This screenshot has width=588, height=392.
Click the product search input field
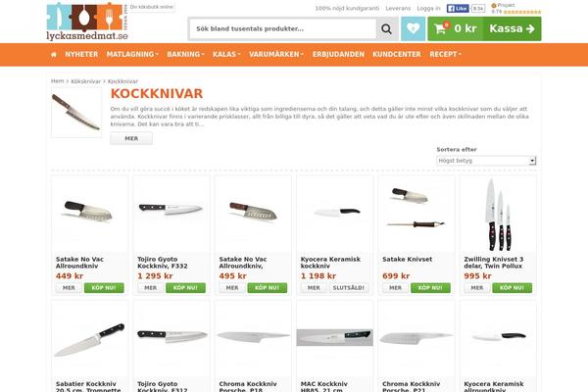click(283, 28)
